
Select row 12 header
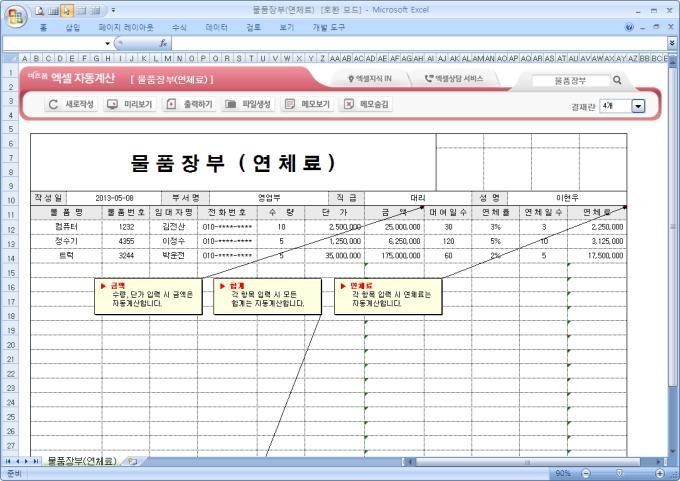click(x=10, y=229)
